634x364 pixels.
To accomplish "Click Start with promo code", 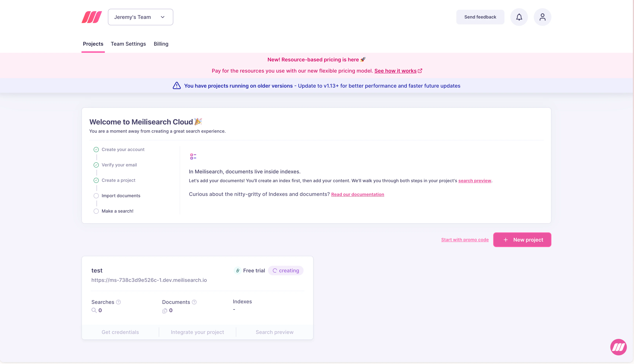I will pyautogui.click(x=465, y=240).
